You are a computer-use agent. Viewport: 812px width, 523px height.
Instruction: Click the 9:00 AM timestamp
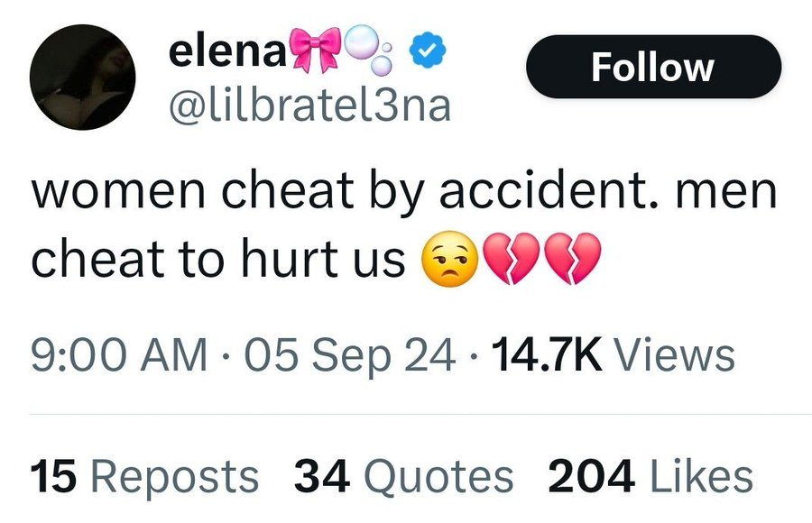pyautogui.click(x=116, y=355)
